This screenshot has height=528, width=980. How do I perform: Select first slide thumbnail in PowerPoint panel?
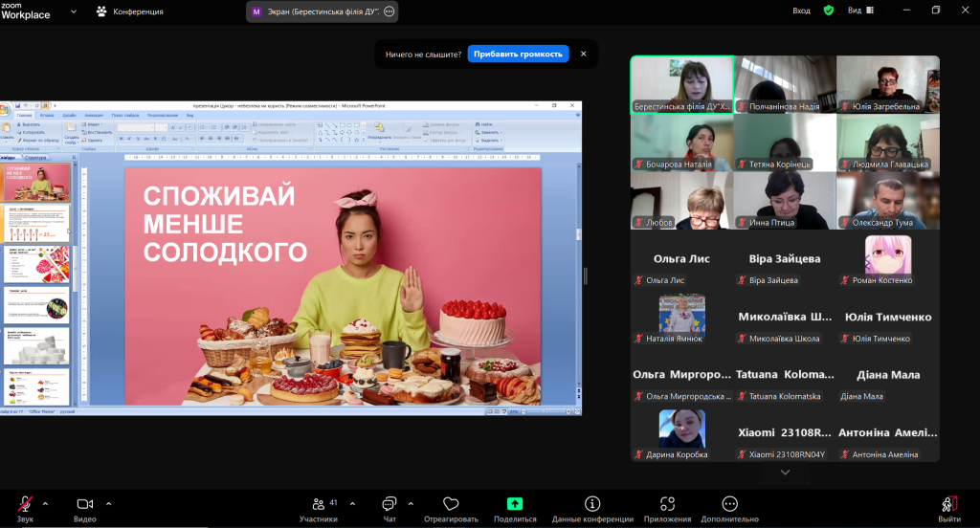[37, 183]
